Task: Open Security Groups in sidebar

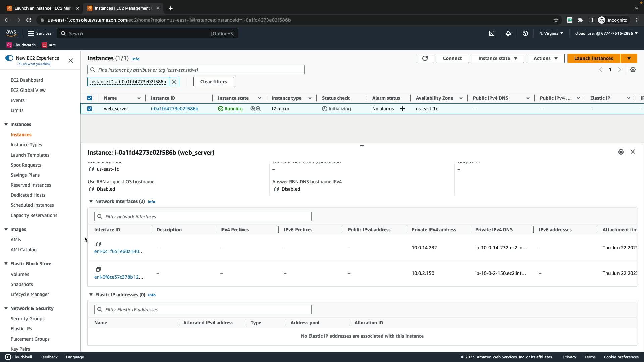Action: coord(28,319)
